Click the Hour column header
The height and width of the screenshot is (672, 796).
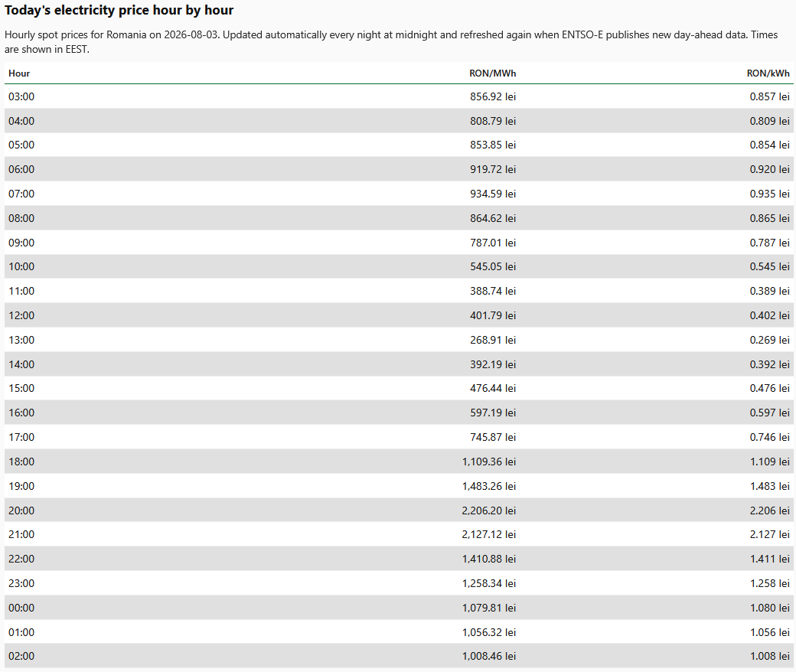point(19,73)
